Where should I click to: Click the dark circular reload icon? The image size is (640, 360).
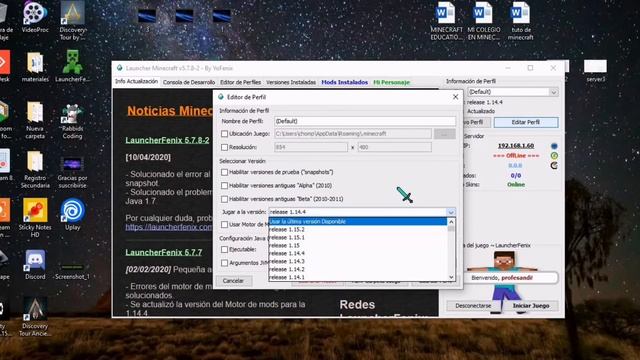[554, 165]
